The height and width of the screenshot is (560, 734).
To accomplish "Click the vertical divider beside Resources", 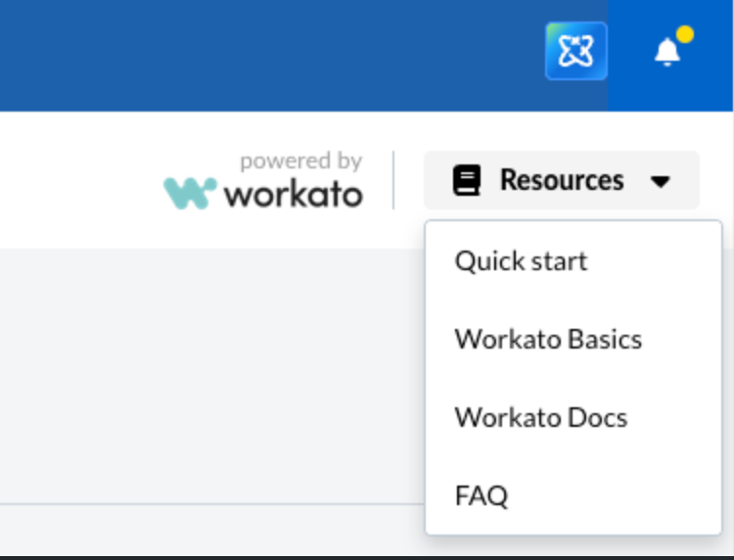I will [x=393, y=180].
